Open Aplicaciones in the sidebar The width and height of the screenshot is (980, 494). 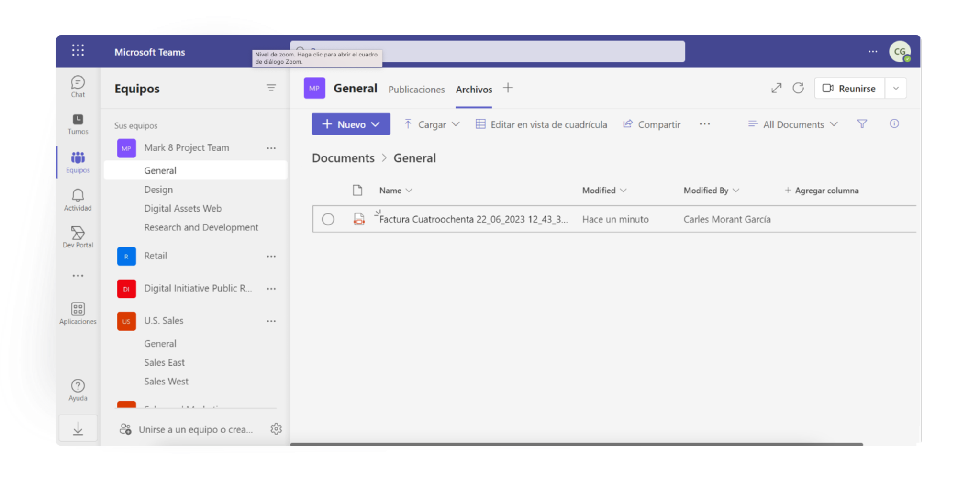78,313
